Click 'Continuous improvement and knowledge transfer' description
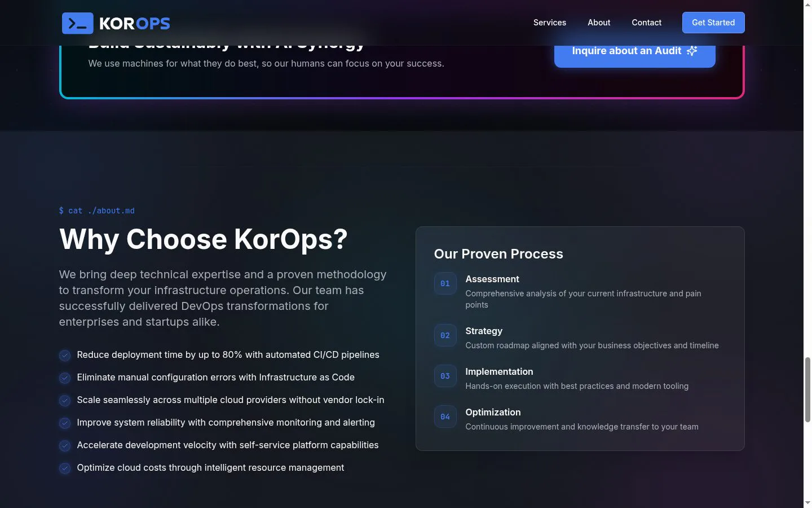Screen dimensions: 812x508 coord(582,427)
